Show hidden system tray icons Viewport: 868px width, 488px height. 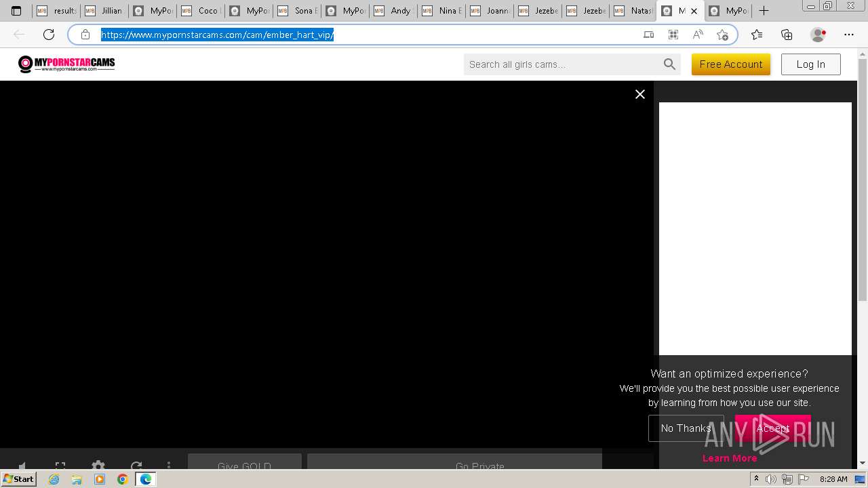(x=756, y=479)
